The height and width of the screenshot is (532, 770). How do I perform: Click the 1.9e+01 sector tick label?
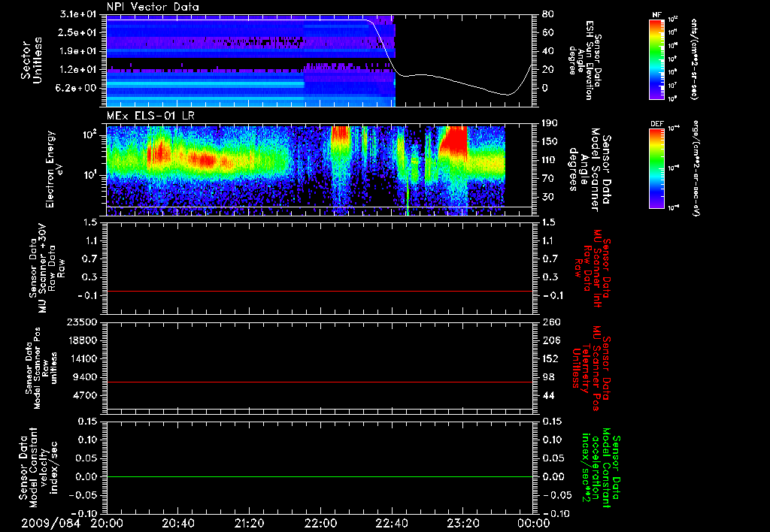(x=77, y=51)
